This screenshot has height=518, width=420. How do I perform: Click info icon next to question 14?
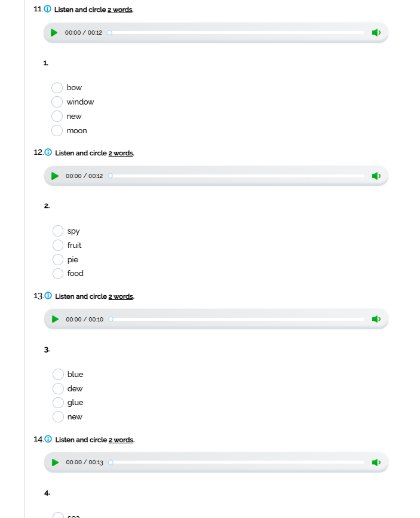point(48,439)
